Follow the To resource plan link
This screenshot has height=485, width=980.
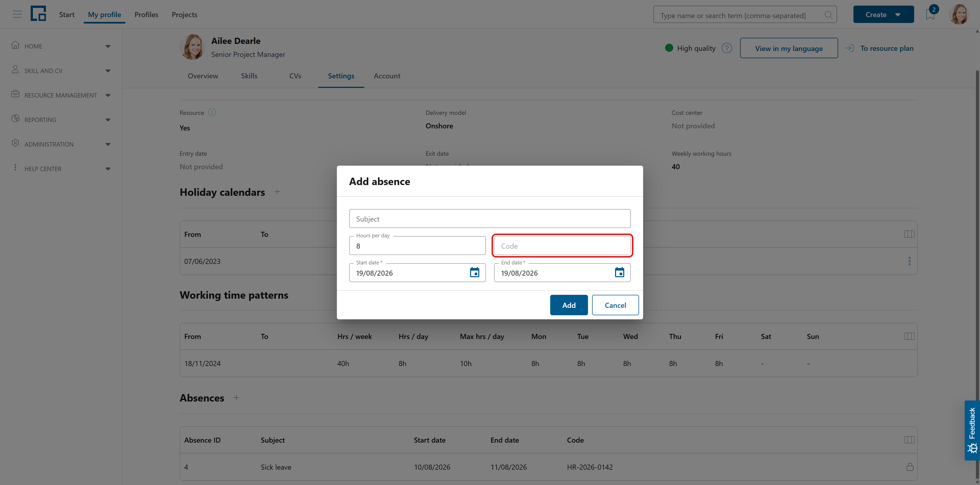pos(879,48)
